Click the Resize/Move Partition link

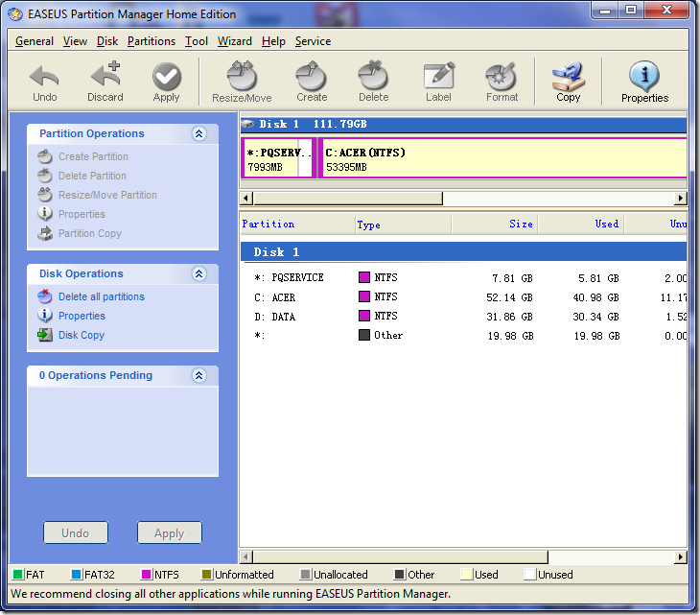tap(108, 195)
